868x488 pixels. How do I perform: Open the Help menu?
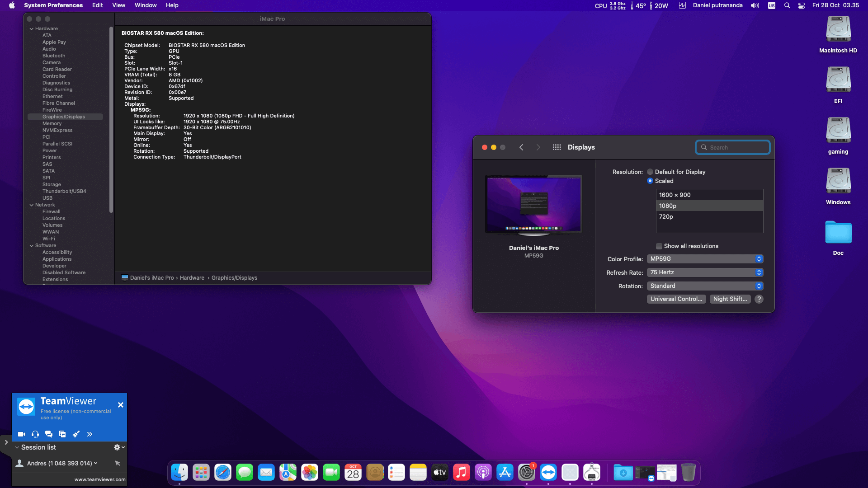(172, 5)
